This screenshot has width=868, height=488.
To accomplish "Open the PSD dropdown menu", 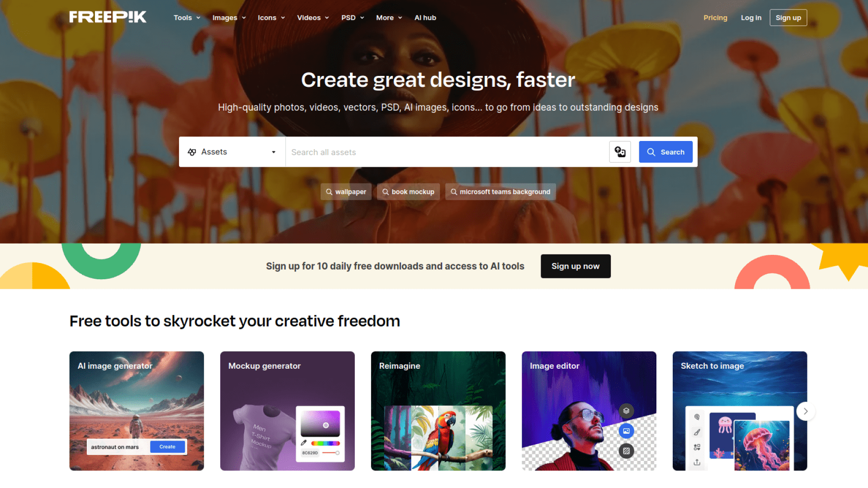I will 352,17.
